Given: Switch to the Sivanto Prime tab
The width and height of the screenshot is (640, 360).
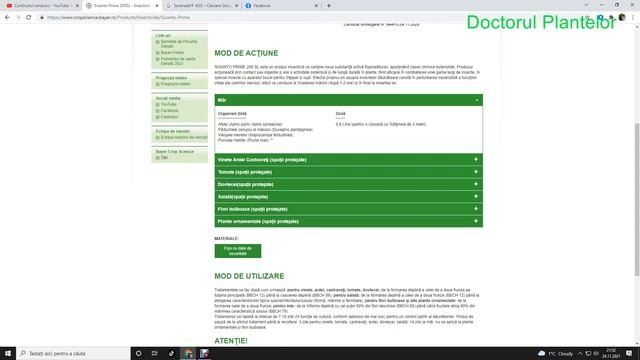Looking at the screenshot, I should 122,6.
